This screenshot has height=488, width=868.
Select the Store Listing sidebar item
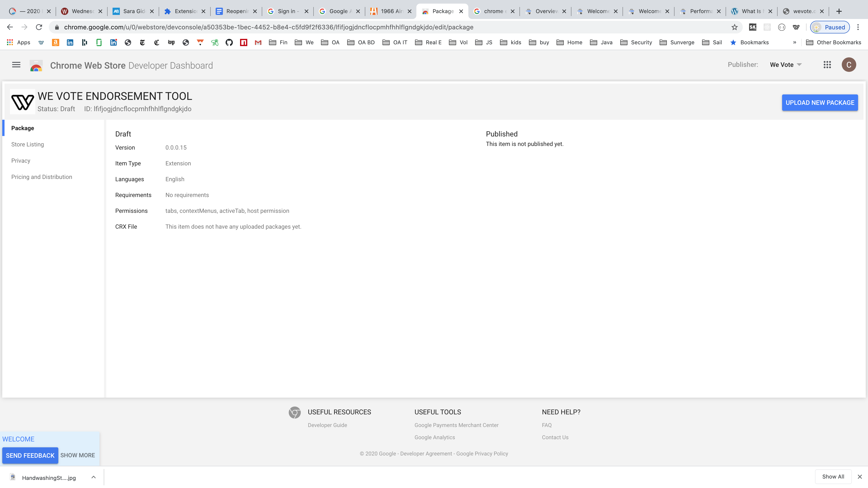click(x=28, y=145)
